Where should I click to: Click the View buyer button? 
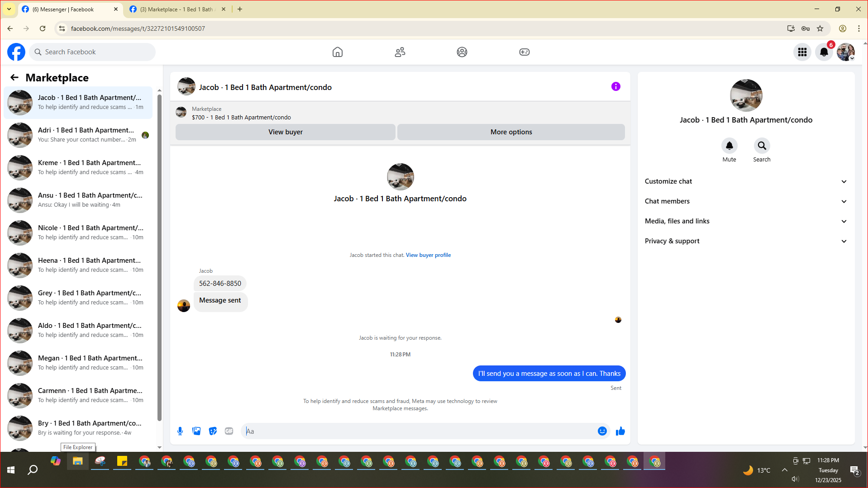pos(286,132)
